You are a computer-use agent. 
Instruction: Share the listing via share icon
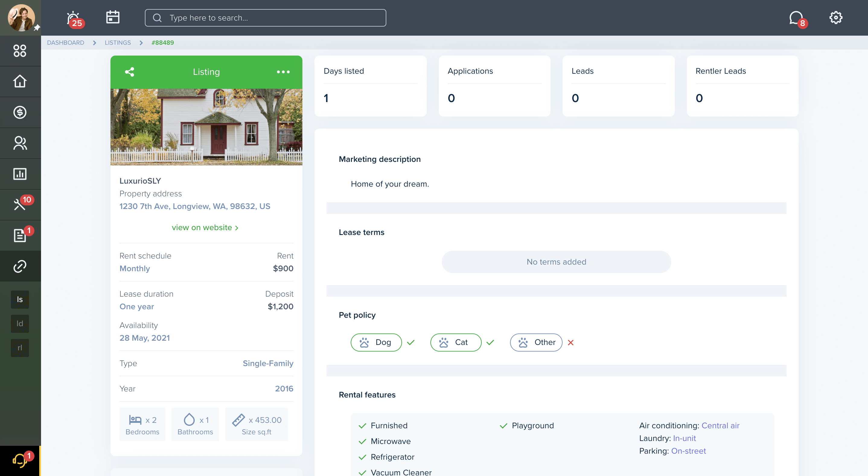pyautogui.click(x=130, y=72)
